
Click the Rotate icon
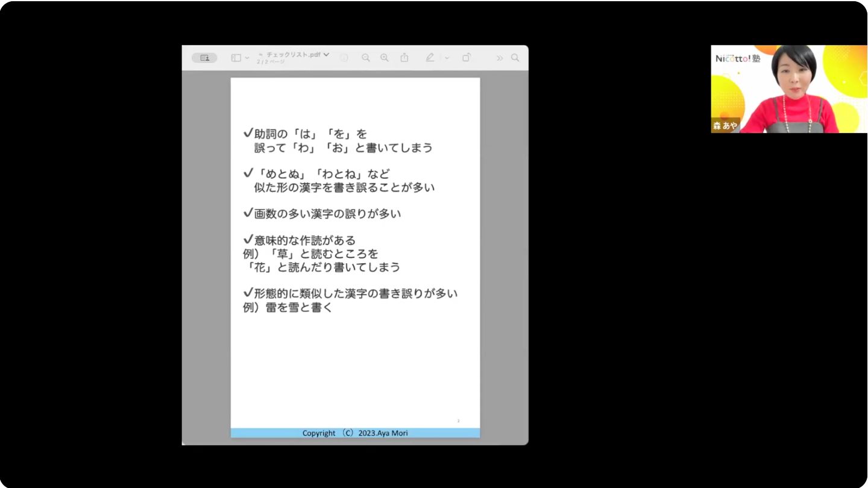467,57
